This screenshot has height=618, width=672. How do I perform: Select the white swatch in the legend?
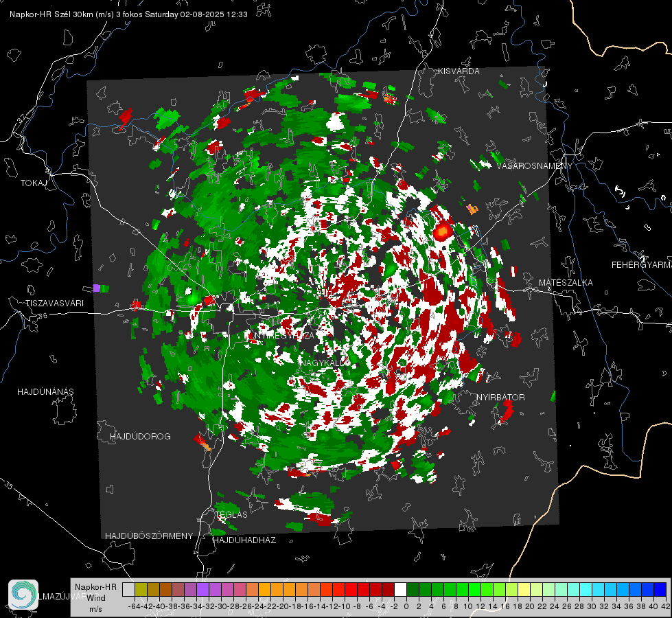(400, 590)
